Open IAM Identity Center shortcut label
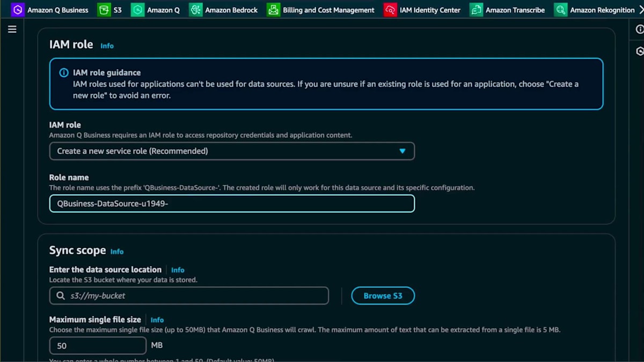 [430, 10]
